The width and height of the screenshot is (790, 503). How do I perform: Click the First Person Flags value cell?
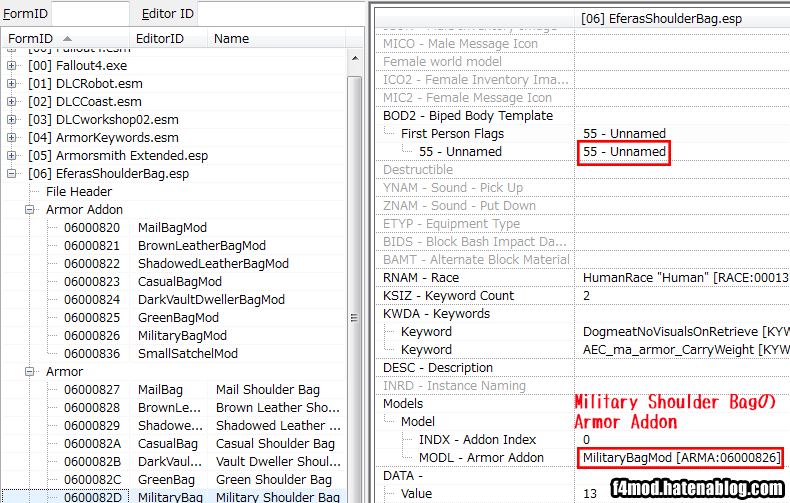(x=624, y=134)
